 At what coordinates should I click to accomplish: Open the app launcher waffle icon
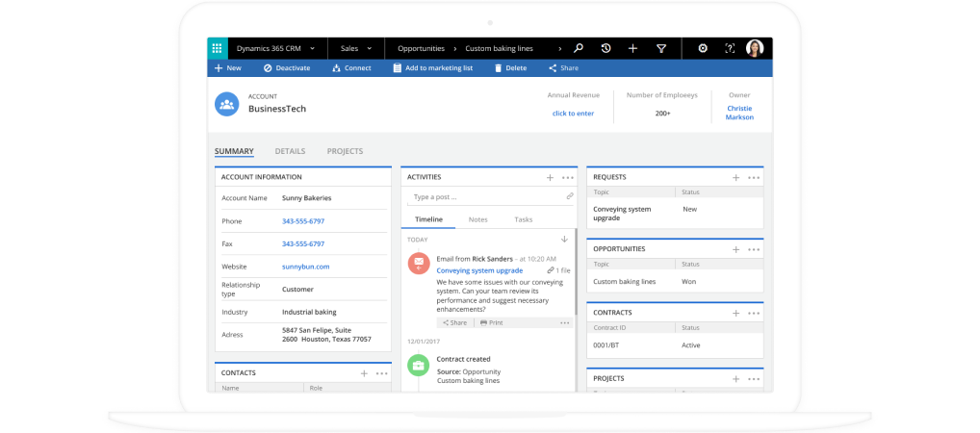(217, 48)
